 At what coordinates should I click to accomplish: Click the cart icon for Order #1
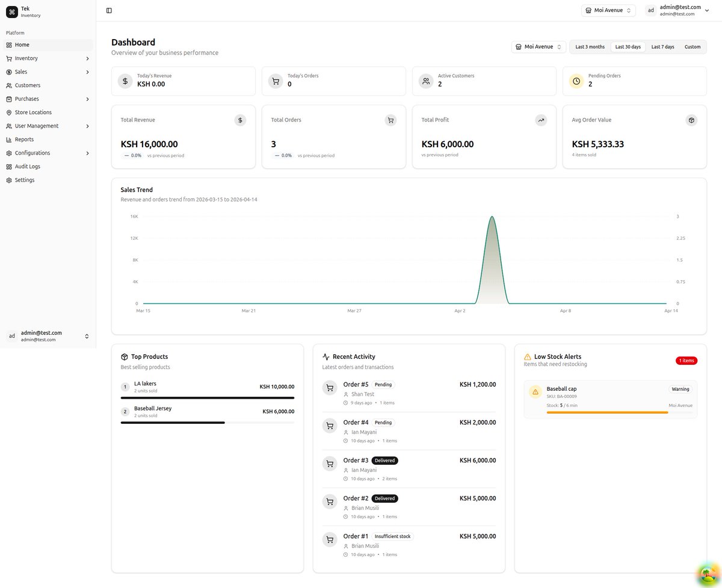coord(330,539)
